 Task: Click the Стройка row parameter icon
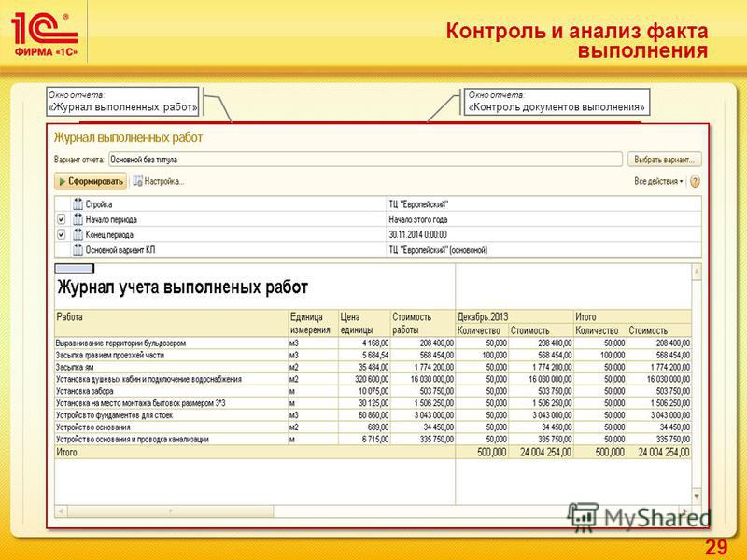[x=78, y=204]
